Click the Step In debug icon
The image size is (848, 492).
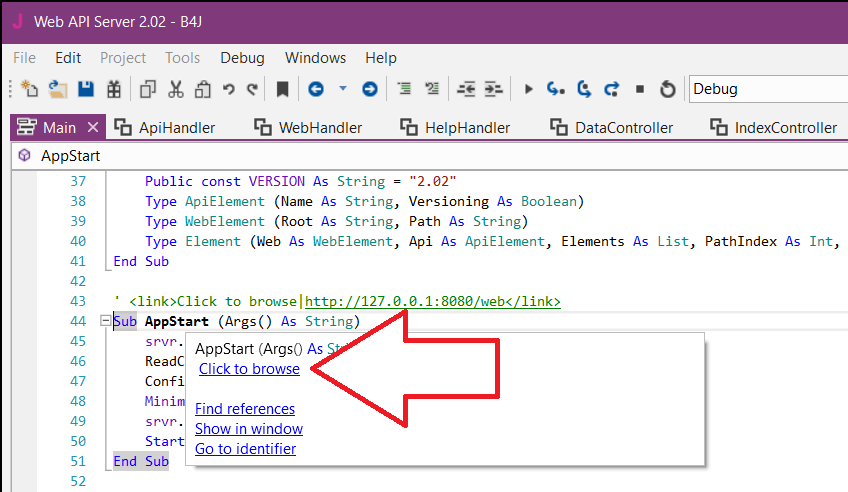coord(555,89)
